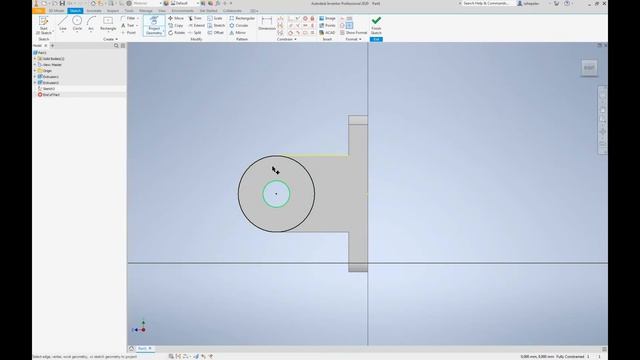Select the sketch Text tool
Screen dimensions: 640x360
[128, 25]
